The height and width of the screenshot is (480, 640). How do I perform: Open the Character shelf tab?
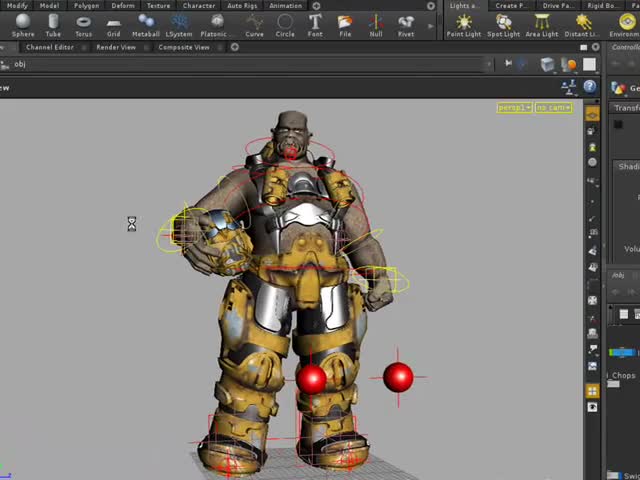click(198, 6)
